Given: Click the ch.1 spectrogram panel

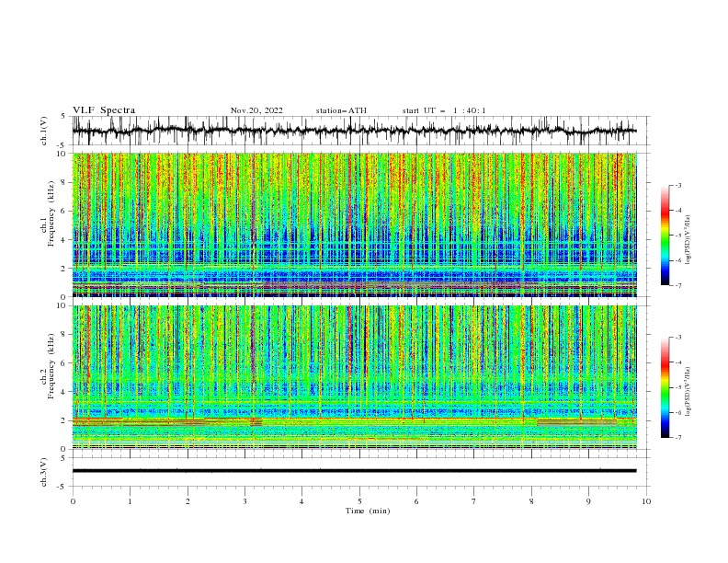Looking at the screenshot, I should coord(354,224).
